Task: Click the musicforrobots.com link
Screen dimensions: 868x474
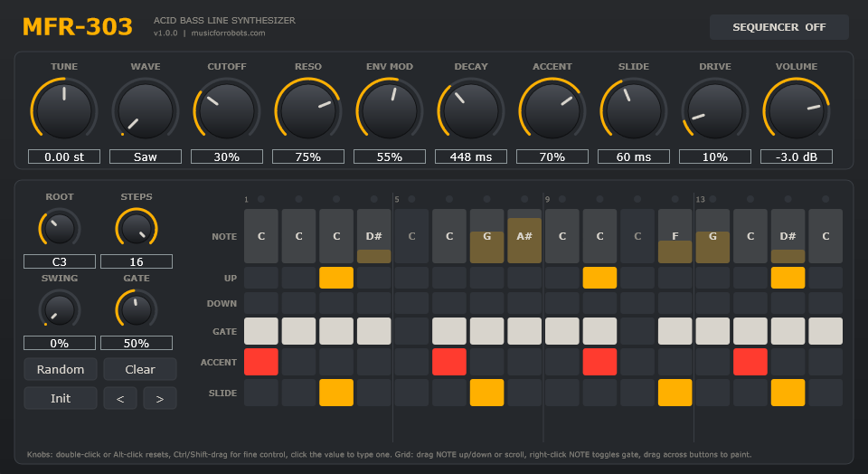Action: [228, 33]
